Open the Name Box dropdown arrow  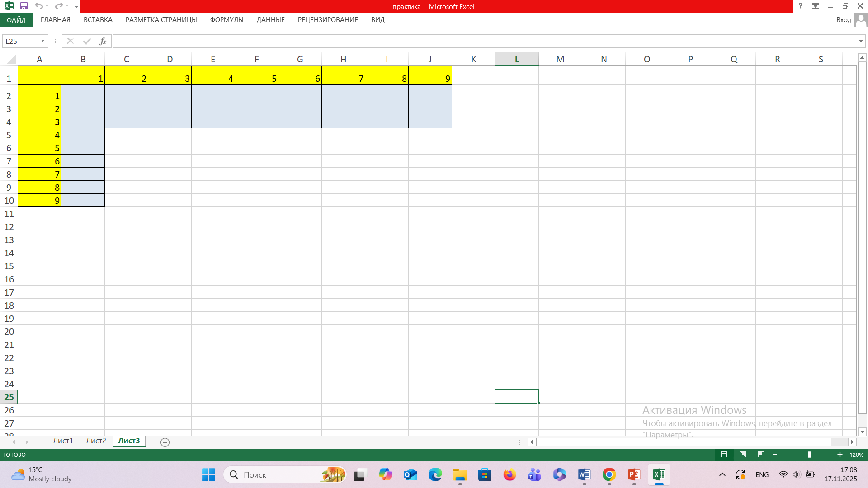pos(43,41)
